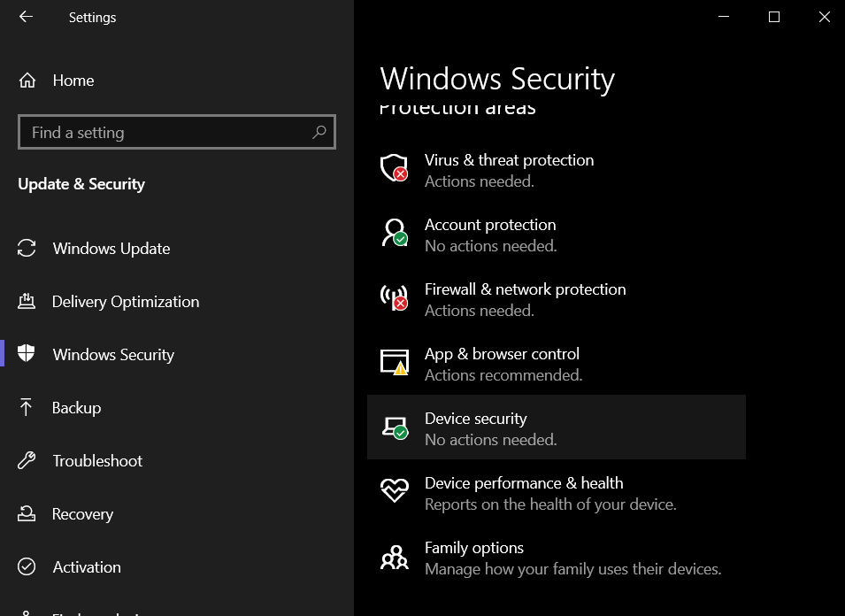The image size is (845, 616).
Task: Click the Family options people icon
Action: pyautogui.click(x=394, y=556)
